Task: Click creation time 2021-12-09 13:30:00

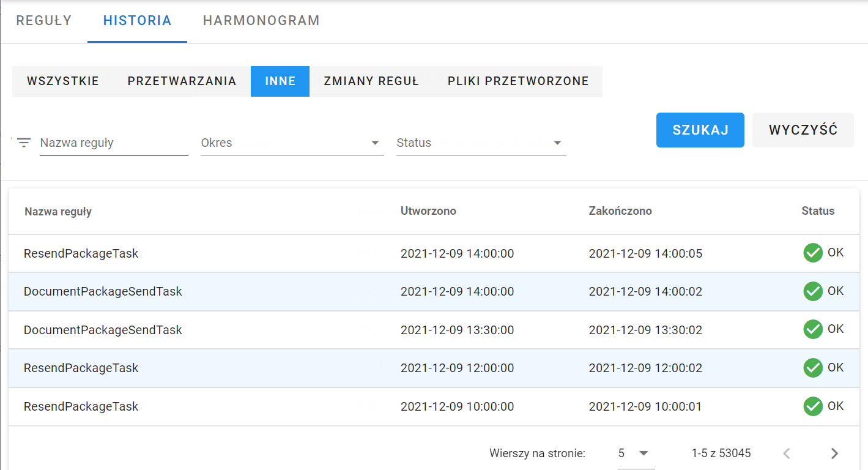Action: [457, 330]
